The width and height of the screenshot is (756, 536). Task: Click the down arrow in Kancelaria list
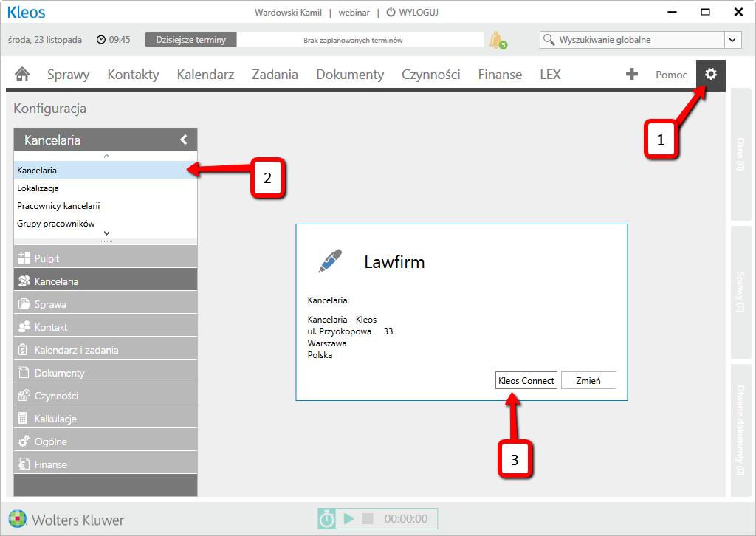106,233
